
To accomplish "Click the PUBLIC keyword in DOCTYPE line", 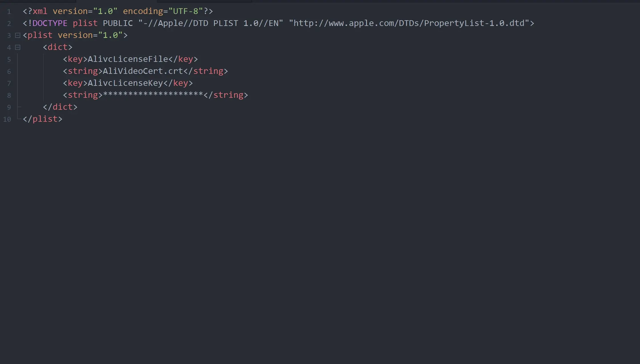I will click(118, 23).
